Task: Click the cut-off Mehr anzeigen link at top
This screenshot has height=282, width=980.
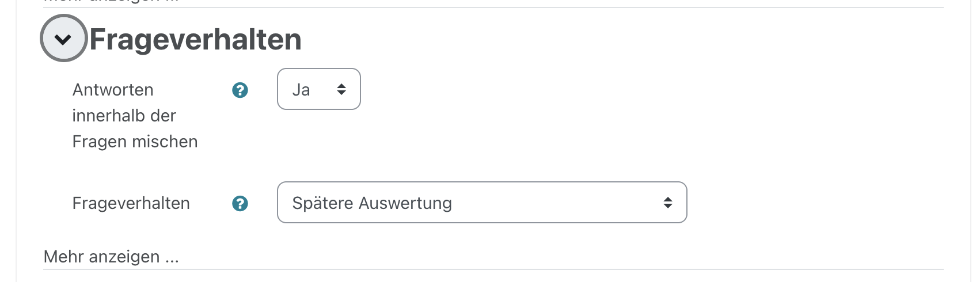Action: 111,2
